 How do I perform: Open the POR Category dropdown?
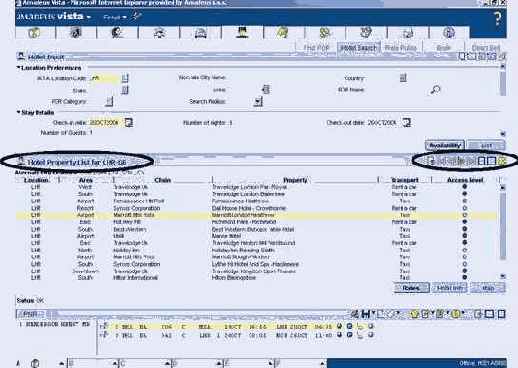pos(109,101)
